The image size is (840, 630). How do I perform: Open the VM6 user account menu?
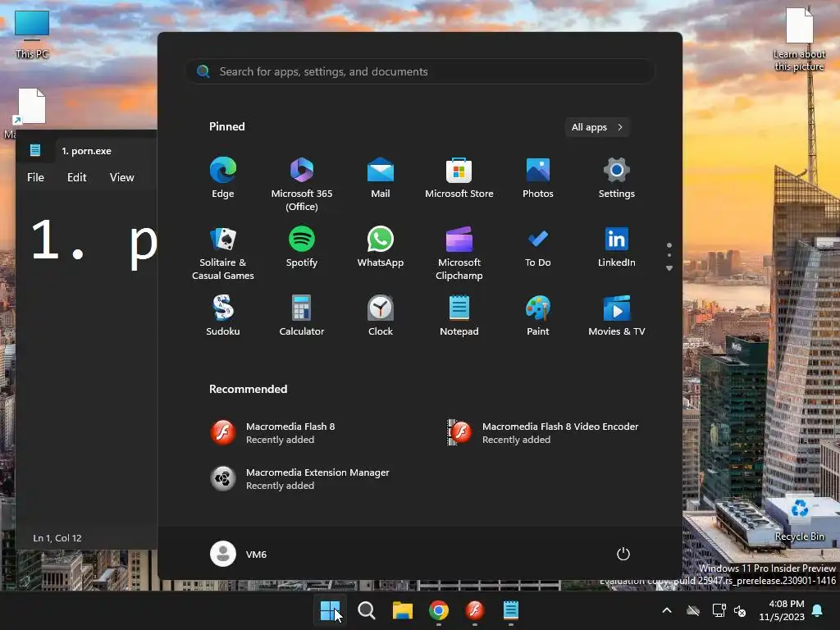pyautogui.click(x=239, y=554)
